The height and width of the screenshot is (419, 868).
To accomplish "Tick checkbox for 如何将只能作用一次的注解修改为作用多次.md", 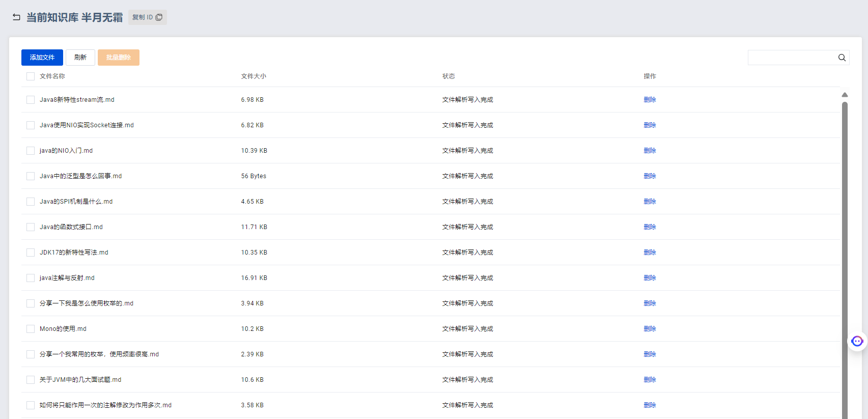I will pyautogui.click(x=31, y=405).
